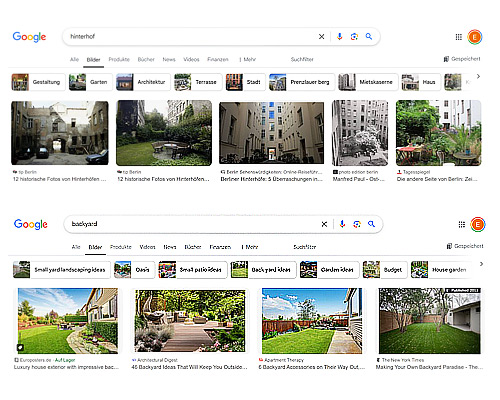Switch to Alle tab in hinterhof results
The image size is (500, 400).
74,59
